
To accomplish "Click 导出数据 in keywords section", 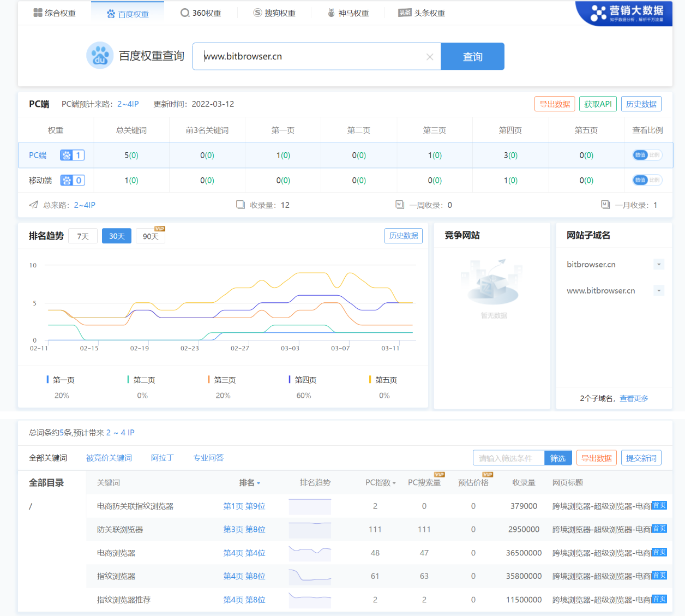I will point(597,458).
